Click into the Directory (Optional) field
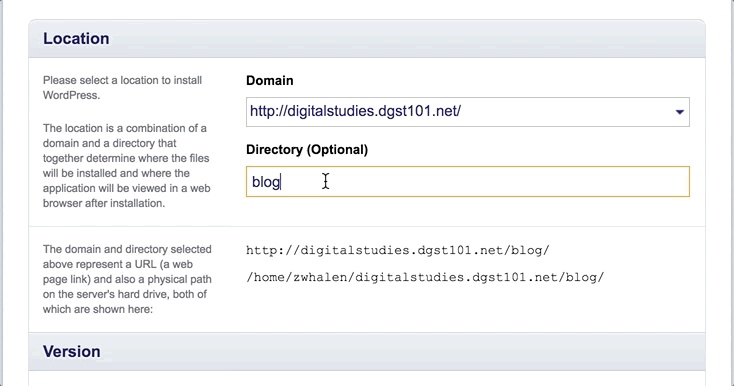The image size is (734, 386). click(x=468, y=182)
